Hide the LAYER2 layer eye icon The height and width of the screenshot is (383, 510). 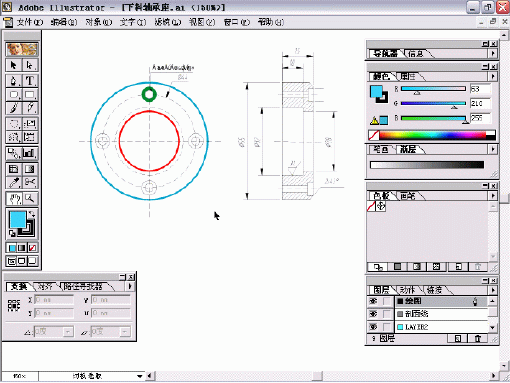tap(373, 327)
